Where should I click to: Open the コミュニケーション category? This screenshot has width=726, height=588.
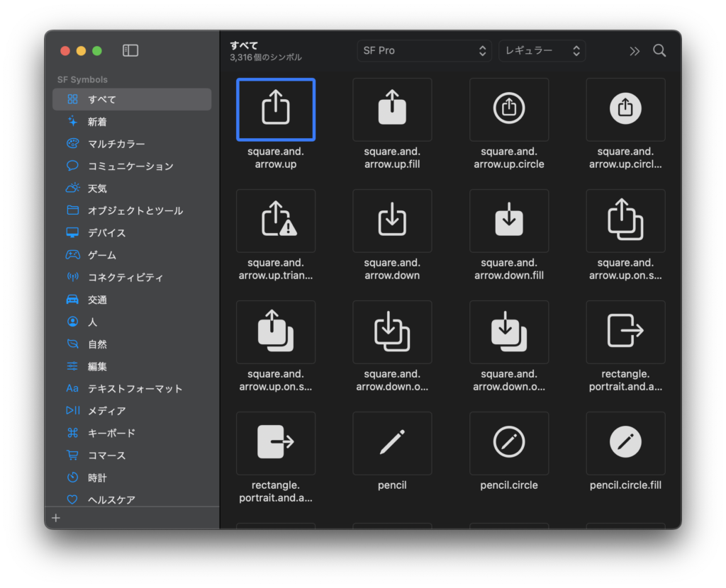point(132,166)
